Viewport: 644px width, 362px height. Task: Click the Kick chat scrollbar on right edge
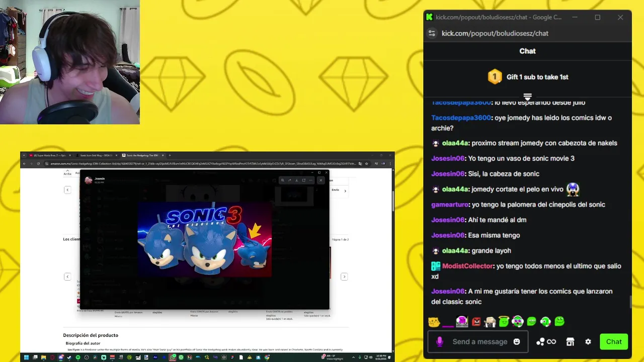tap(630, 303)
